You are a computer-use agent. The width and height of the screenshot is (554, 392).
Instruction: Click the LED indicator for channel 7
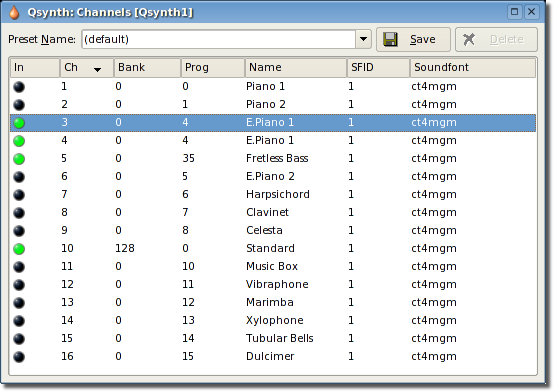click(19, 195)
